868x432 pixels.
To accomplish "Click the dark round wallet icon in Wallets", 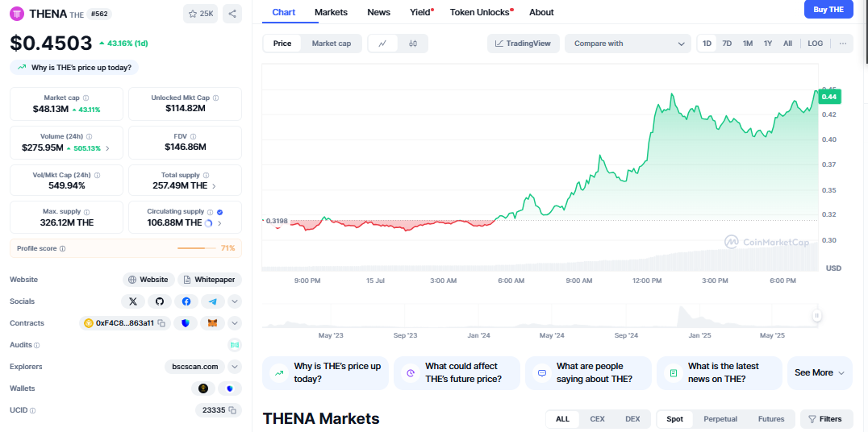I will (203, 388).
